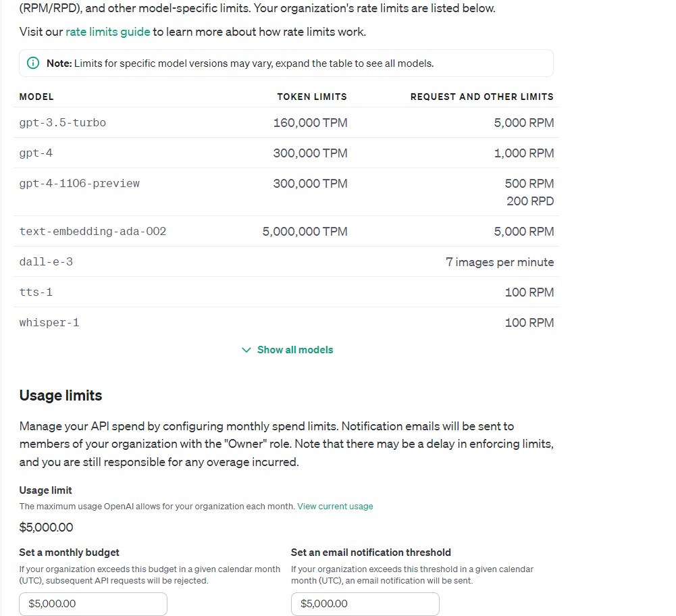The height and width of the screenshot is (616, 676).
Task: Select the gpt-3.5-turbo model name
Action: (63, 123)
